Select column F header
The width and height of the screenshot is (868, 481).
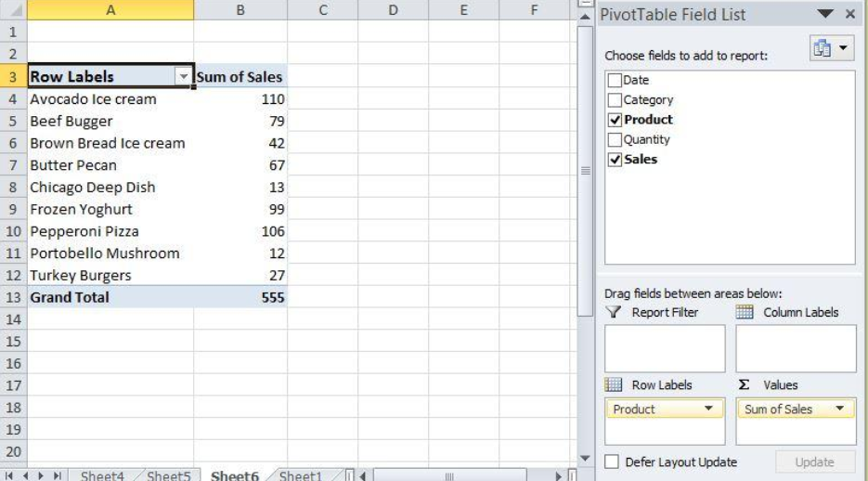coord(534,9)
